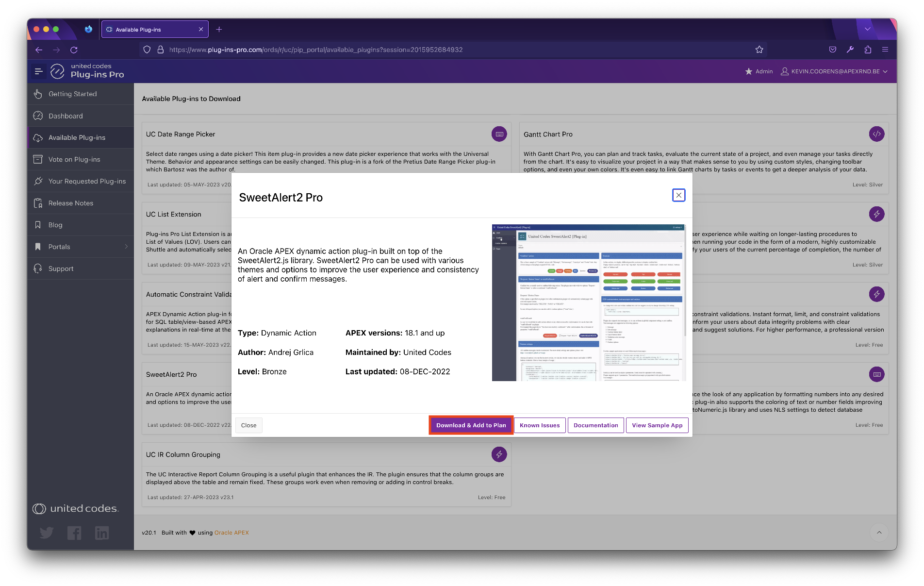Click the Vote on Plug-ins box icon

click(x=38, y=159)
